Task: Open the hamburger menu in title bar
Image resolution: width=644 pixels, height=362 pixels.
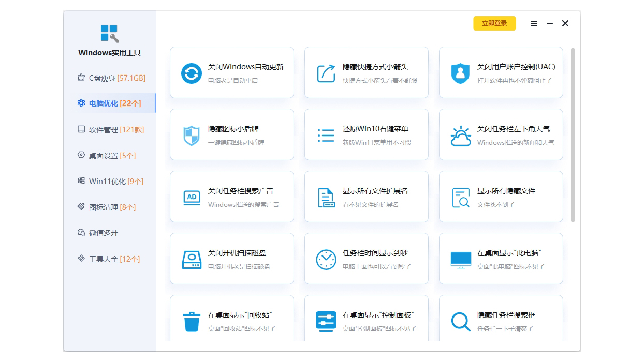Action: click(x=534, y=23)
